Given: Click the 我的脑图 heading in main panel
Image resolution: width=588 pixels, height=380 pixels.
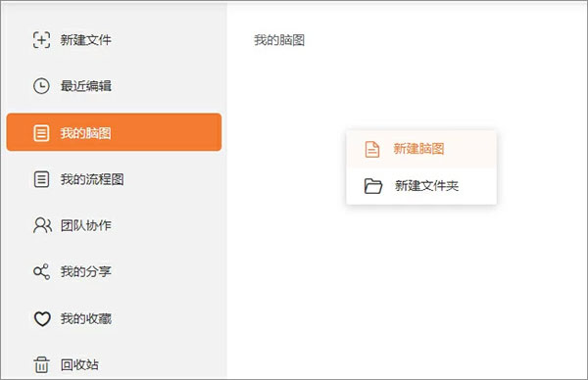Looking at the screenshot, I should coord(279,40).
